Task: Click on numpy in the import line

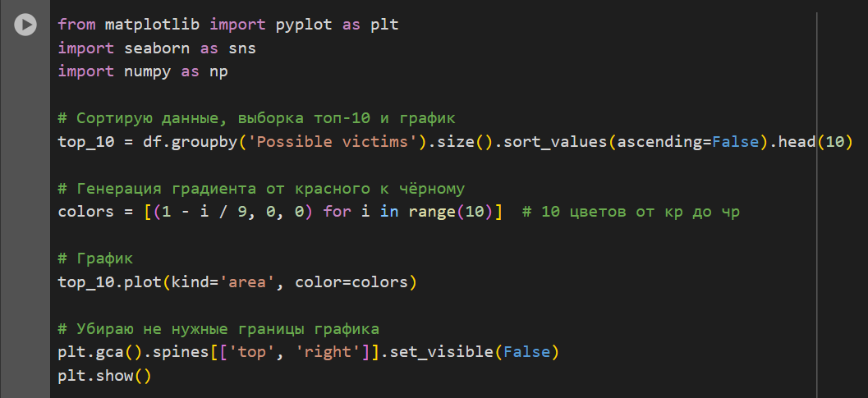Action: click(x=148, y=71)
